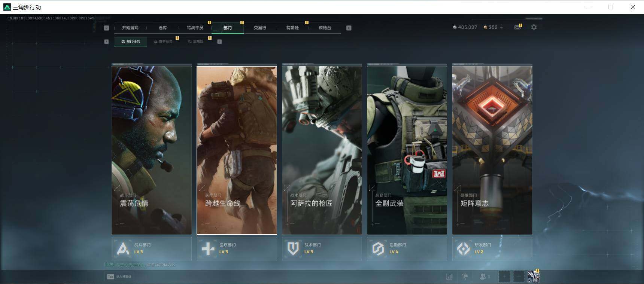Switch to the 仓库 tab
The width and height of the screenshot is (644, 284).
[162, 28]
